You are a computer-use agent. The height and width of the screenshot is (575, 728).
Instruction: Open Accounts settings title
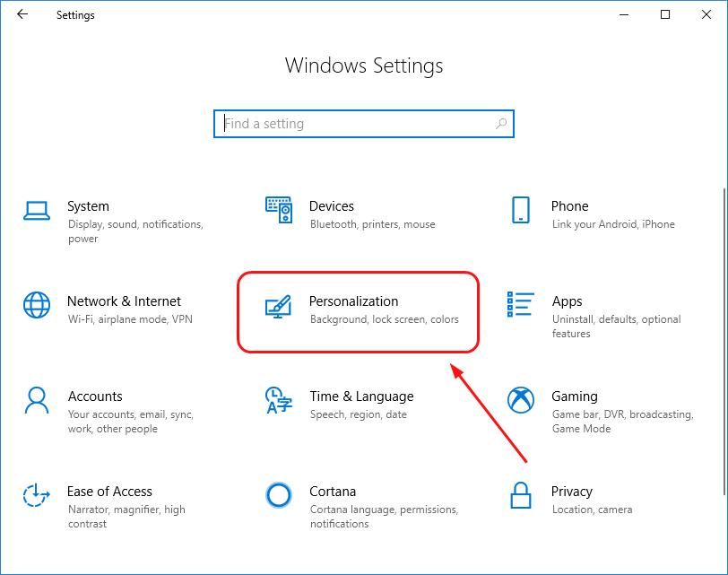(x=95, y=396)
